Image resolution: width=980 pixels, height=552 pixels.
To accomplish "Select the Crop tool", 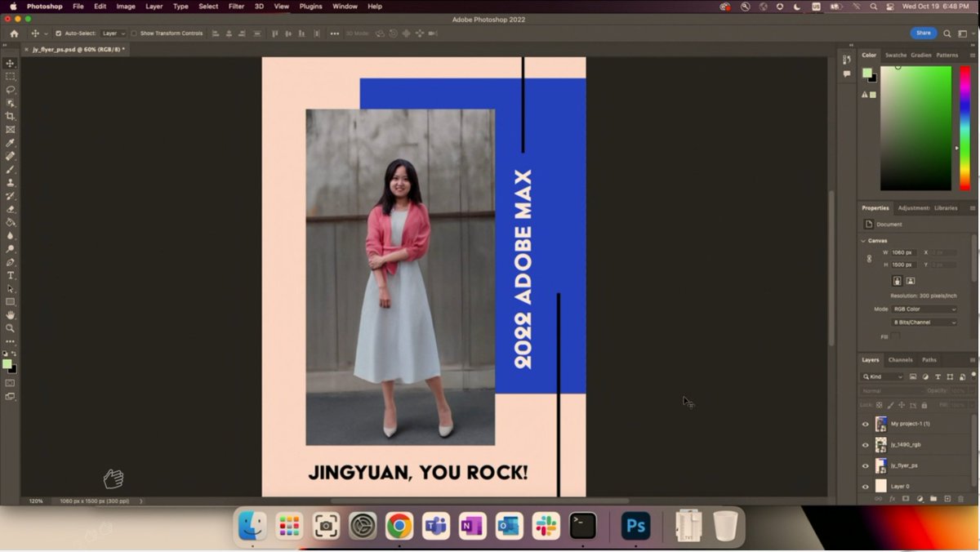I will pyautogui.click(x=11, y=116).
